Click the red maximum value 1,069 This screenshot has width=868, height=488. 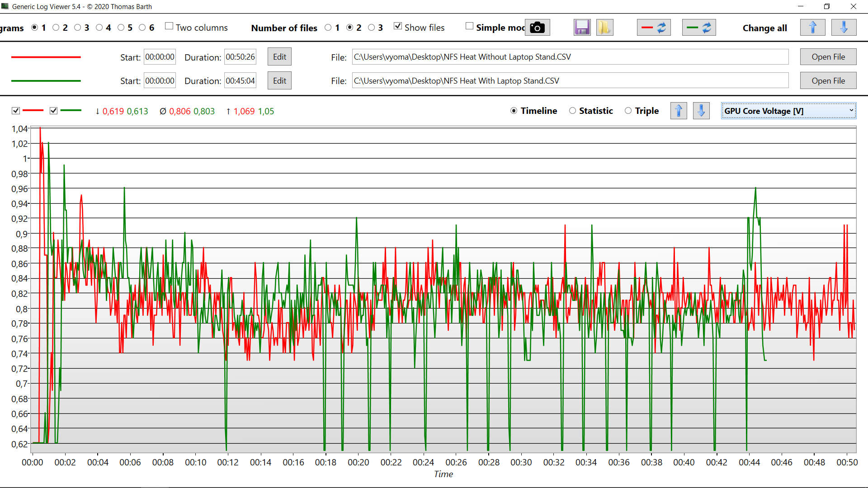[x=244, y=111]
